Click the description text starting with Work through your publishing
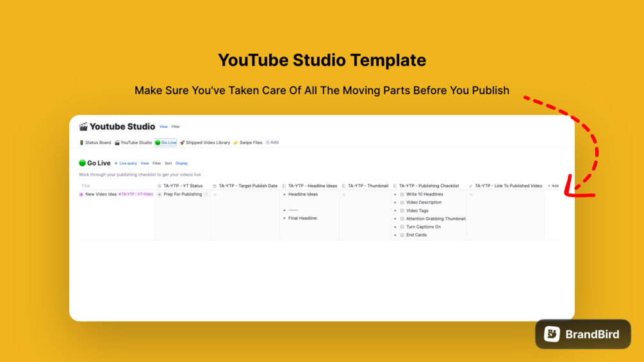The width and height of the screenshot is (644, 362). 140,175
